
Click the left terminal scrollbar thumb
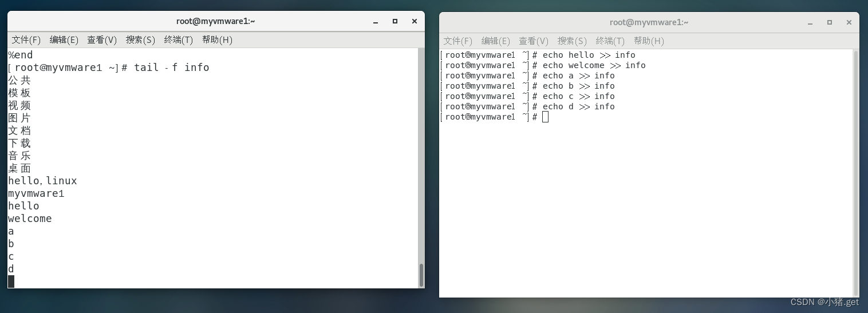[x=421, y=275]
